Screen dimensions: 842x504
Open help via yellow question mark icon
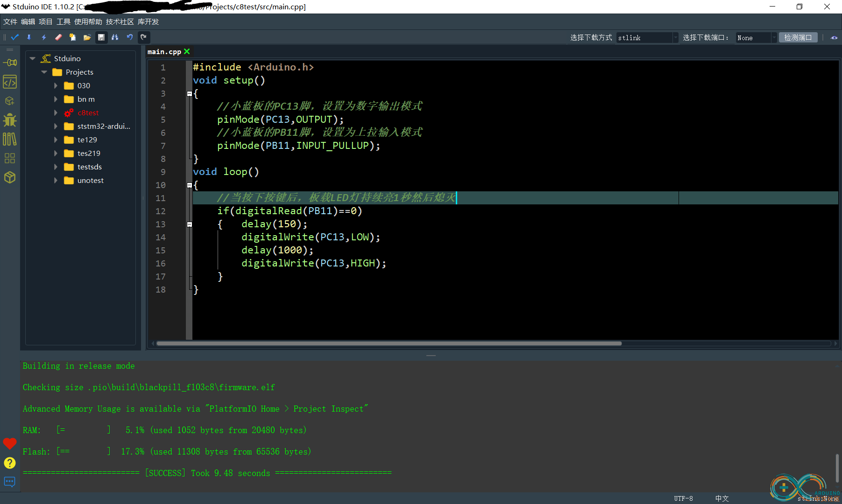click(10, 463)
